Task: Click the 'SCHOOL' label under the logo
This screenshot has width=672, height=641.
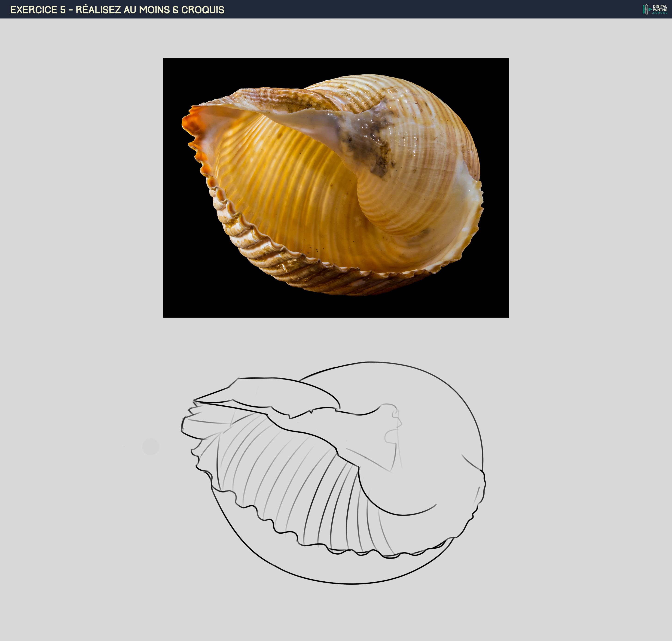Action: (x=660, y=13)
